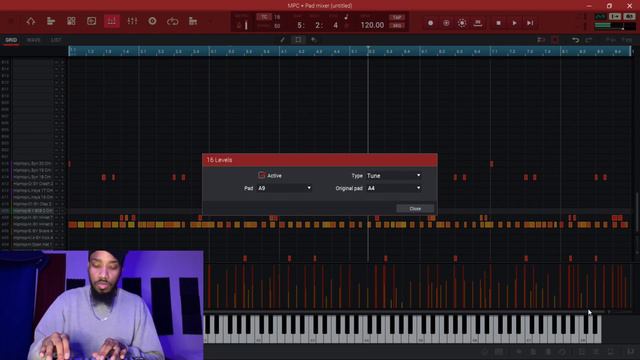
Task: Click the master level meter slider
Action: click(x=615, y=26)
